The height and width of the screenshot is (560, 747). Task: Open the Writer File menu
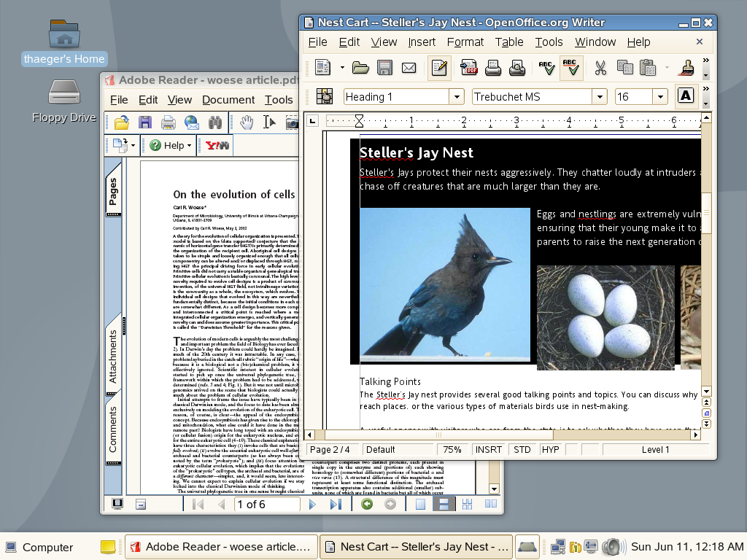click(x=317, y=42)
